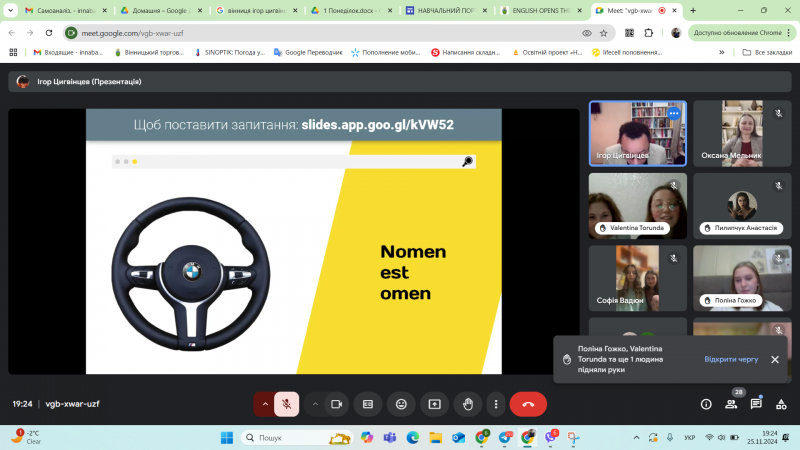Expand audio settings arrow beside microphone
Image resolution: width=800 pixels, height=450 pixels.
click(265, 404)
